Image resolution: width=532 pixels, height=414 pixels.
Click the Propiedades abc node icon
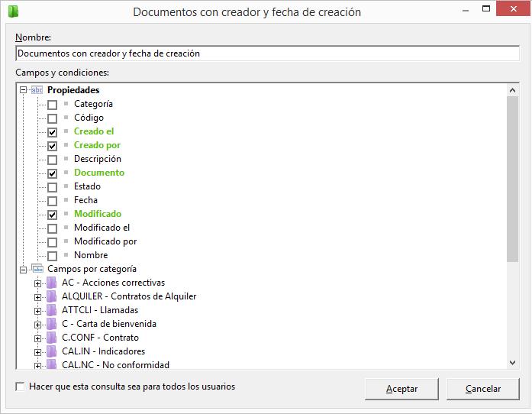(x=37, y=90)
